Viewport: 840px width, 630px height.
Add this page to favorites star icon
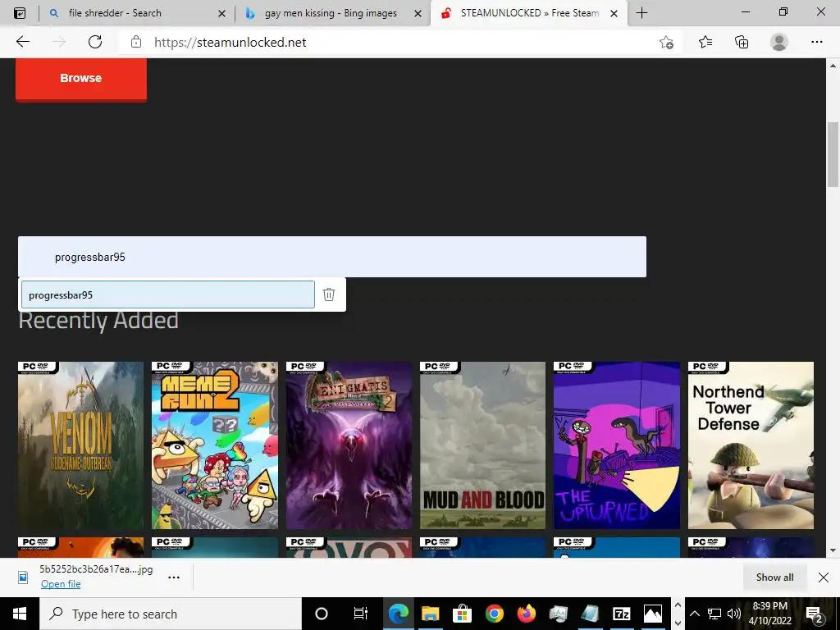(666, 42)
